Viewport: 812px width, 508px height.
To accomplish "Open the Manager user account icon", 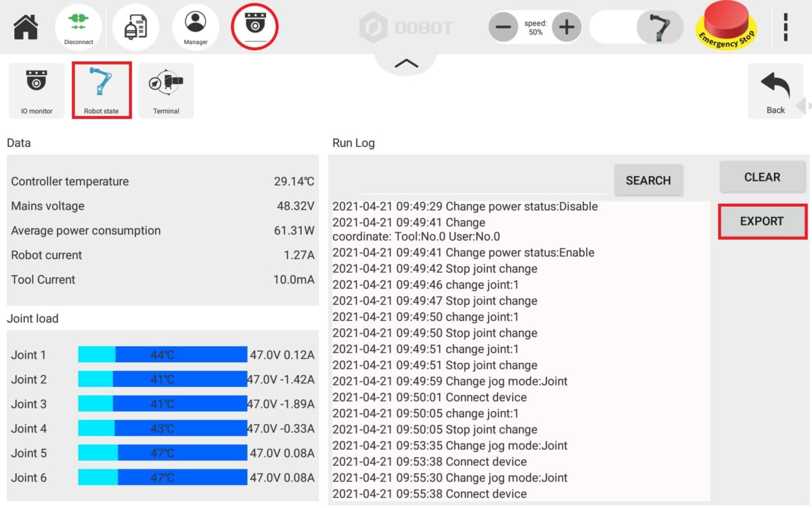I will [196, 27].
